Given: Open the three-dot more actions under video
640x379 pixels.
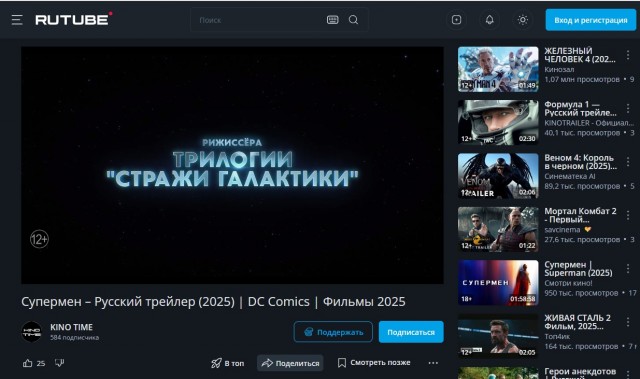Looking at the screenshot, I should [x=433, y=363].
